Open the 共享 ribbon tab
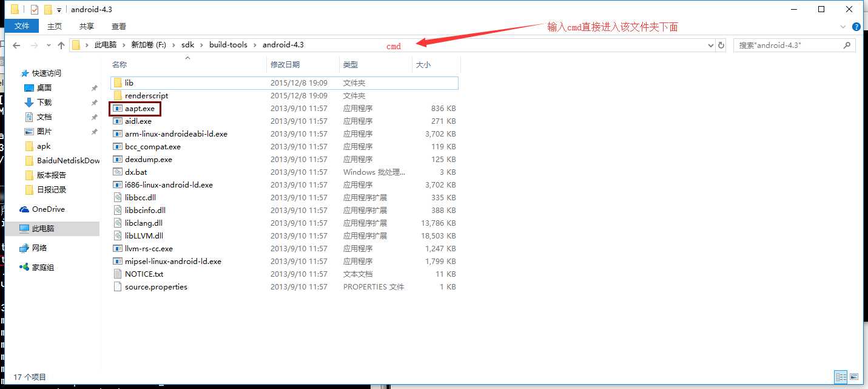Viewport: 868px width, 389px height. (x=87, y=26)
